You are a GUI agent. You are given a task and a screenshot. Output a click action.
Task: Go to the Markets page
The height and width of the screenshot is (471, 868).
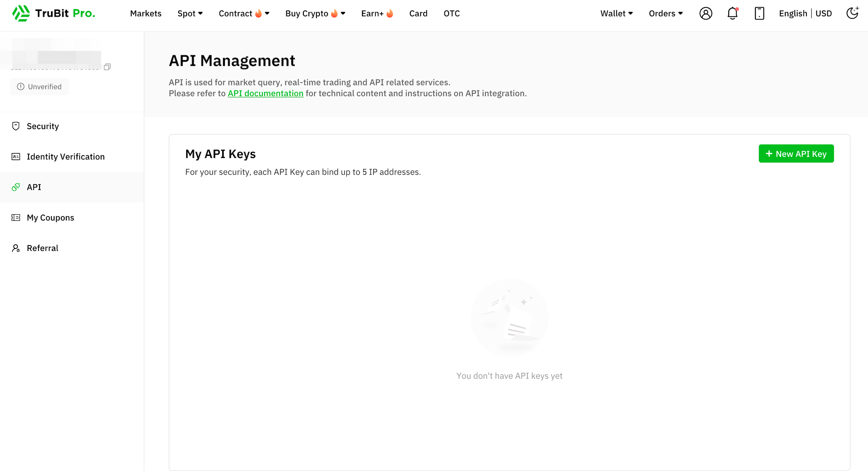(146, 13)
